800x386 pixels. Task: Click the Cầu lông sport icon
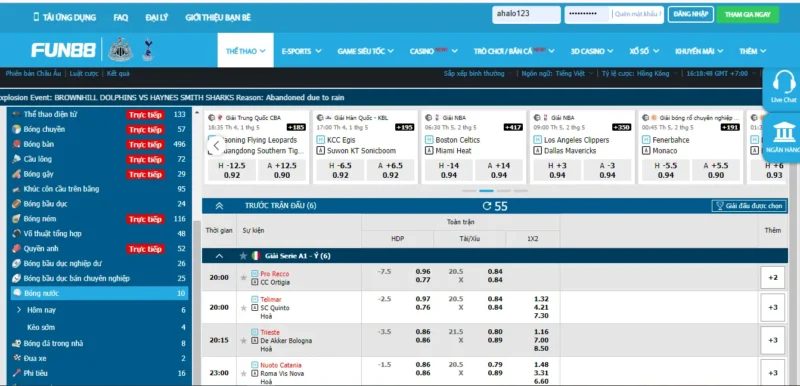point(16,159)
